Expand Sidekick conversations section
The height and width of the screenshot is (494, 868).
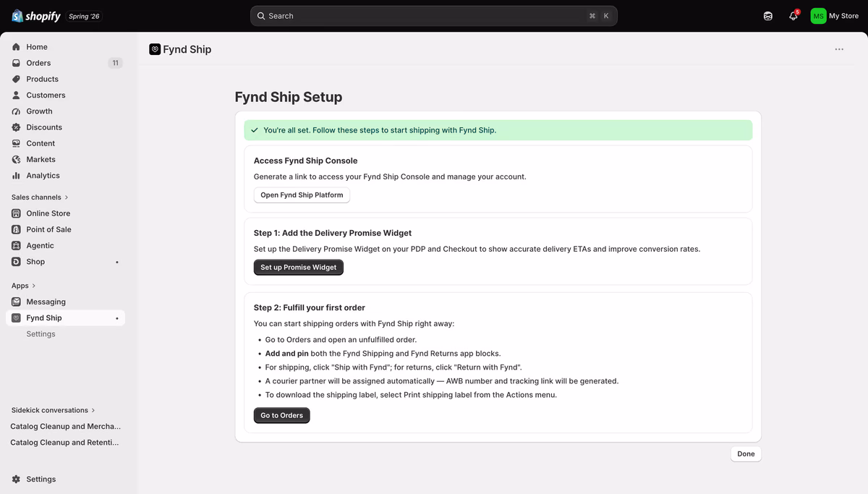click(53, 410)
